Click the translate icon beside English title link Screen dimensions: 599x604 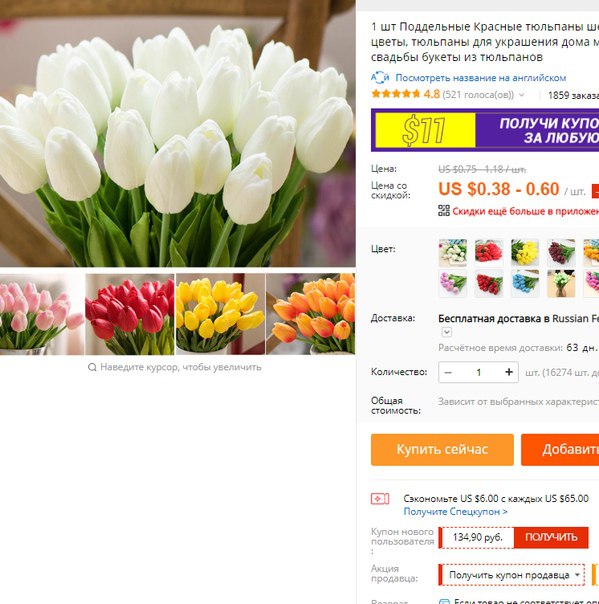(x=380, y=78)
